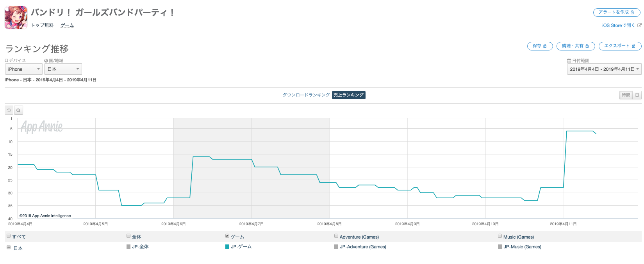The width and height of the screenshot is (644, 264).
Task: Open the iOS Storeで開く link
Action: pyautogui.click(x=619, y=25)
